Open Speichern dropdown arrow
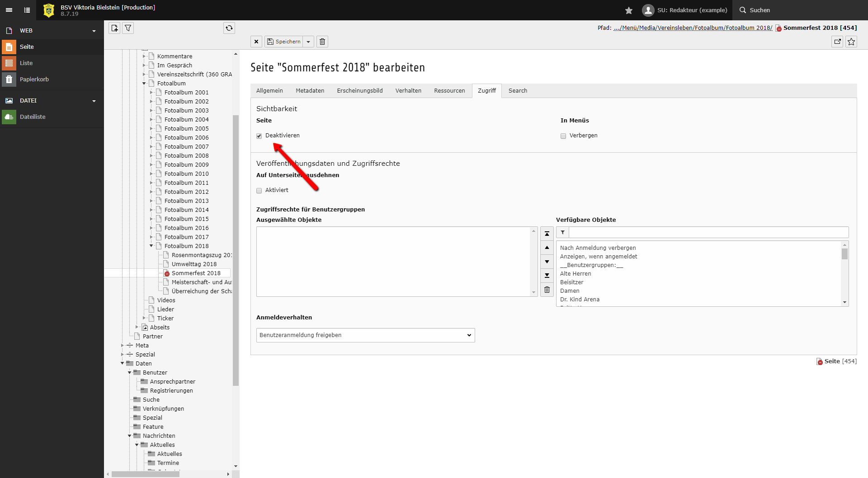 pyautogui.click(x=308, y=42)
